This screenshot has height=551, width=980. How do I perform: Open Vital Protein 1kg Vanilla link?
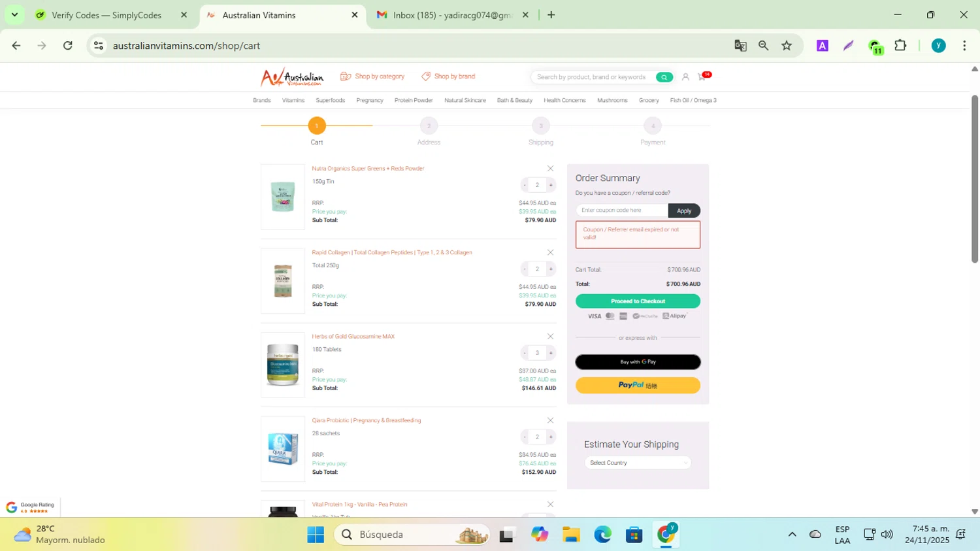coord(359,505)
